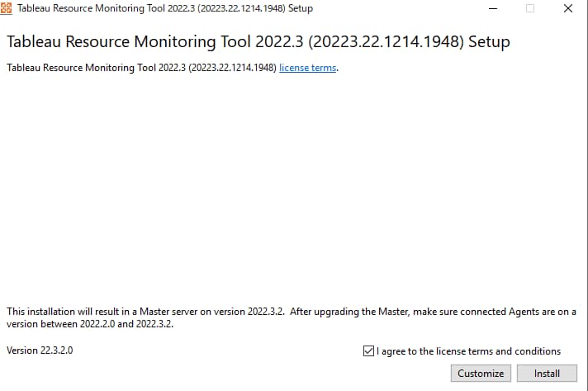
Task: Click the 'I agree to the license terms' label
Action: (x=469, y=351)
